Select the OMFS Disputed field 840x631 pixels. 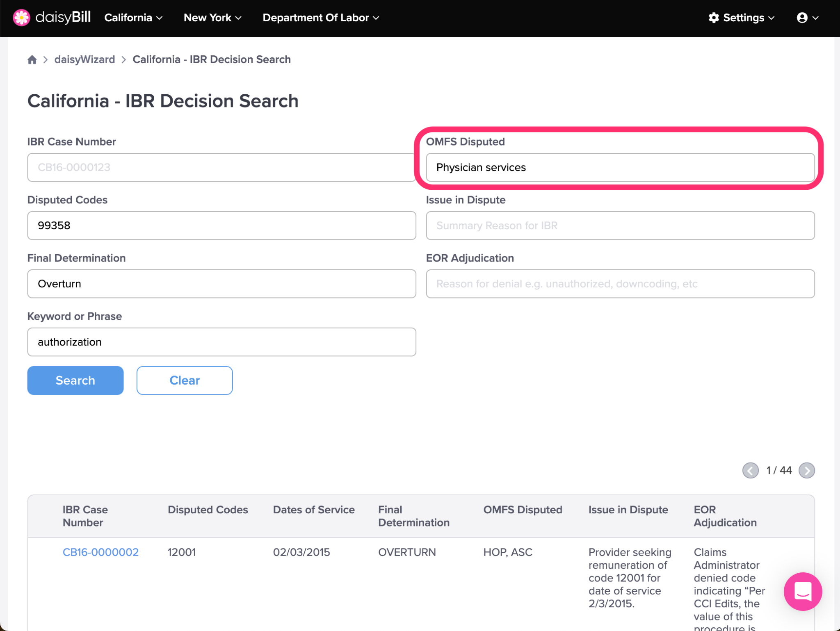(620, 167)
